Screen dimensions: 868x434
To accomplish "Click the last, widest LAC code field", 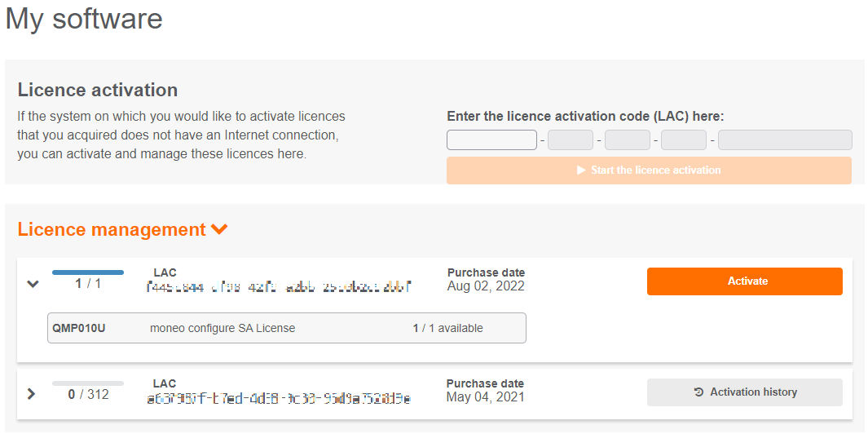I will [784, 140].
